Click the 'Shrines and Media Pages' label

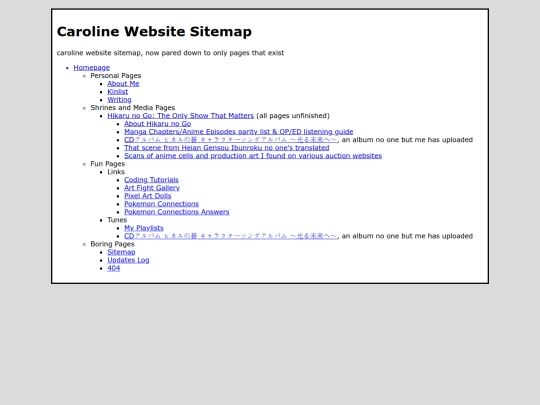(x=133, y=108)
